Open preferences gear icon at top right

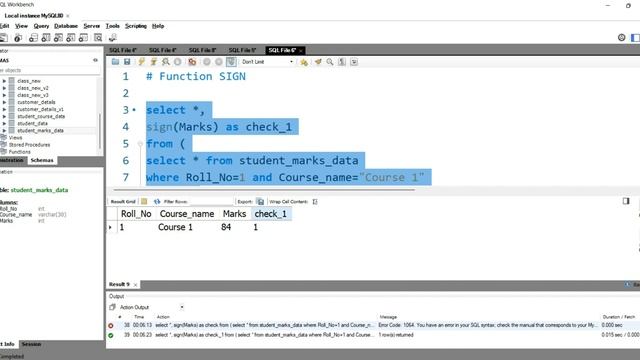point(621,38)
